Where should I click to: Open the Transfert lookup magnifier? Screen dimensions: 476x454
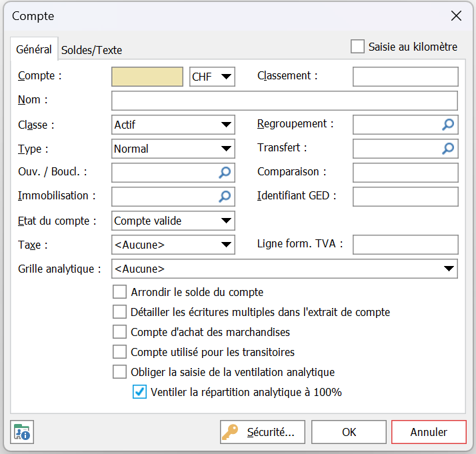[x=449, y=149]
